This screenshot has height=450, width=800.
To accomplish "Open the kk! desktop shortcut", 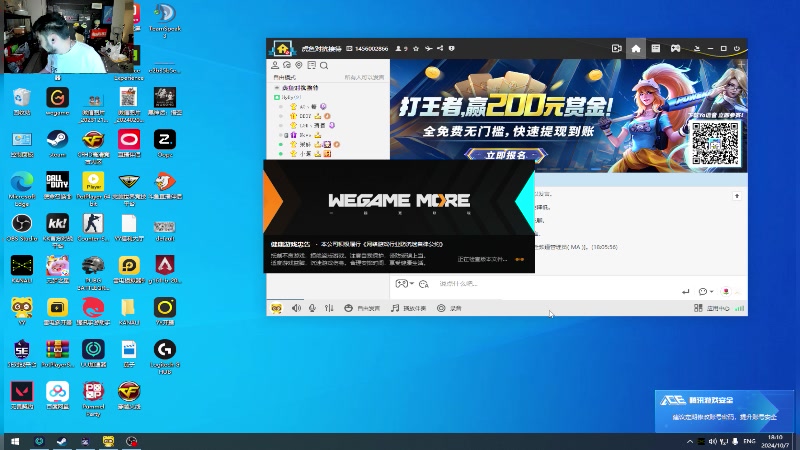I will (x=57, y=231).
